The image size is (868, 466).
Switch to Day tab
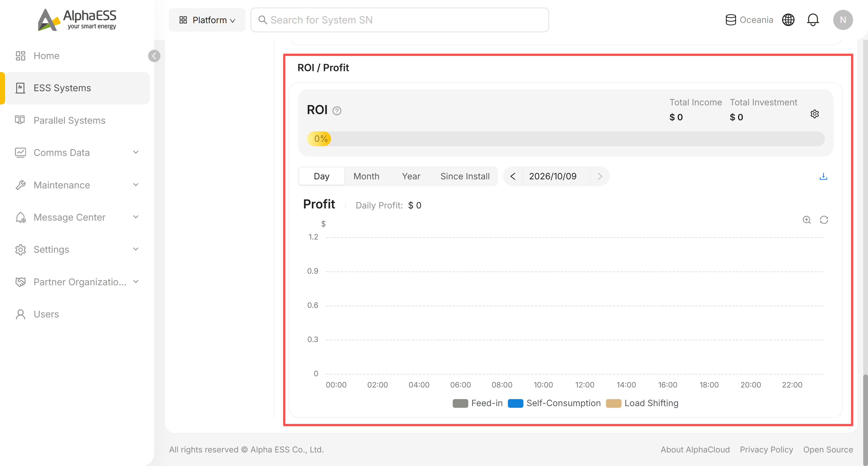point(322,177)
